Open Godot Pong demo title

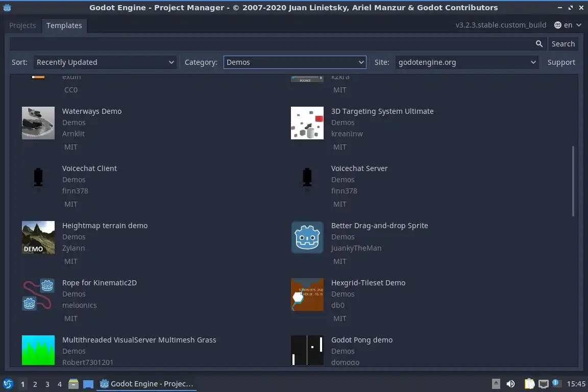pos(362,340)
